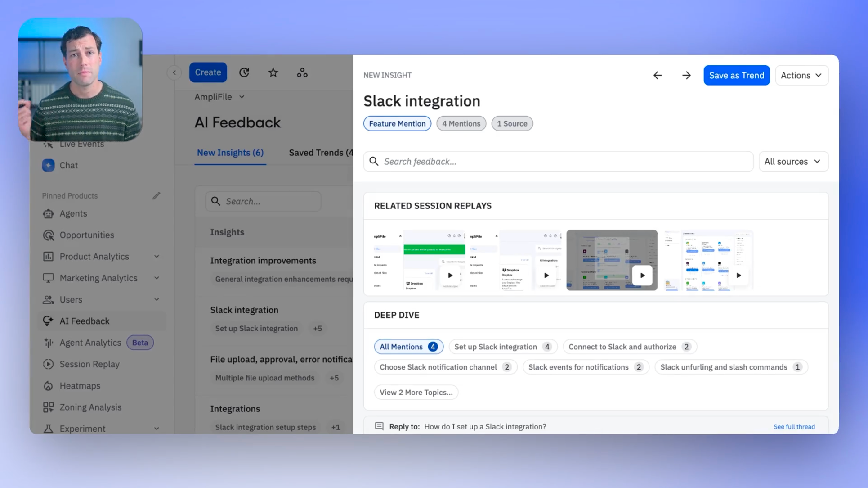Toggle the Set up Slack integration topic chip
The width and height of the screenshot is (868, 488).
[502, 347]
